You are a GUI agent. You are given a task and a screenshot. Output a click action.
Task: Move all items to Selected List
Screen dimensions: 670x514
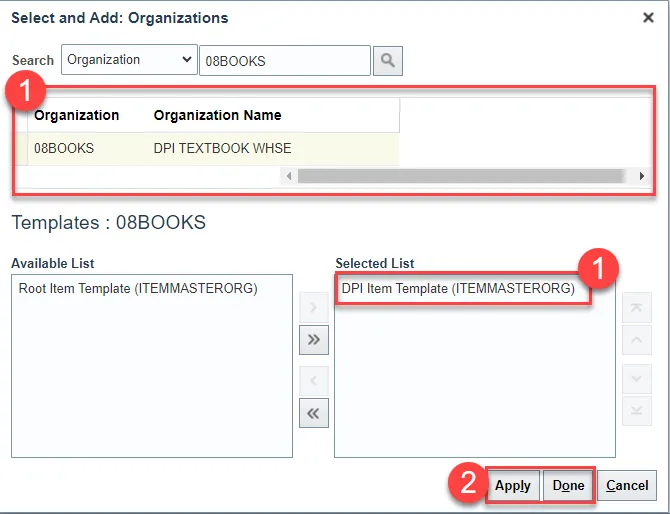pos(314,340)
